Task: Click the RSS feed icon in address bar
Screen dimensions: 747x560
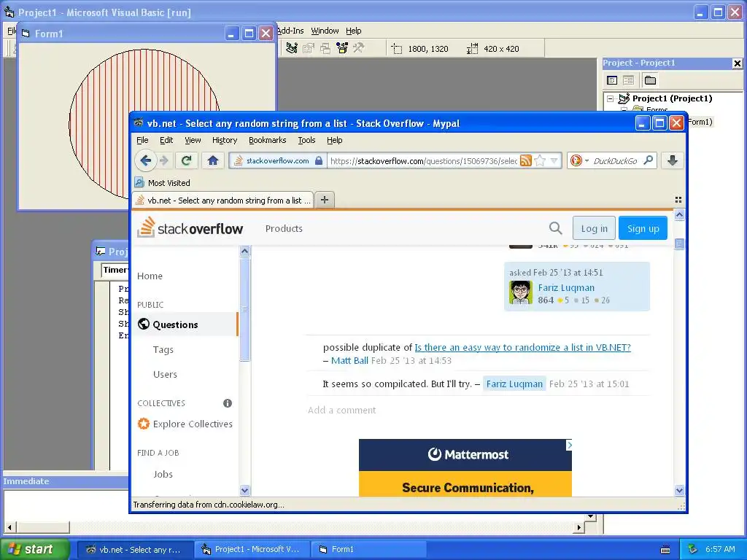Action: (526, 160)
